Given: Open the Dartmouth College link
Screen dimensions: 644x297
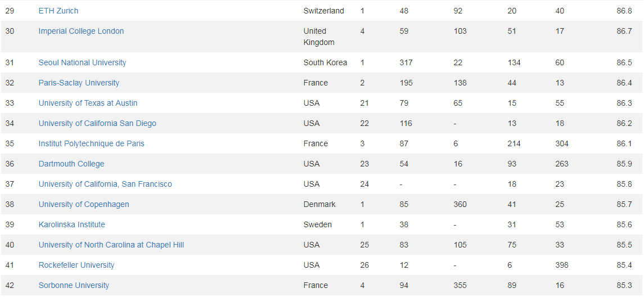Looking at the screenshot, I should point(71,164).
